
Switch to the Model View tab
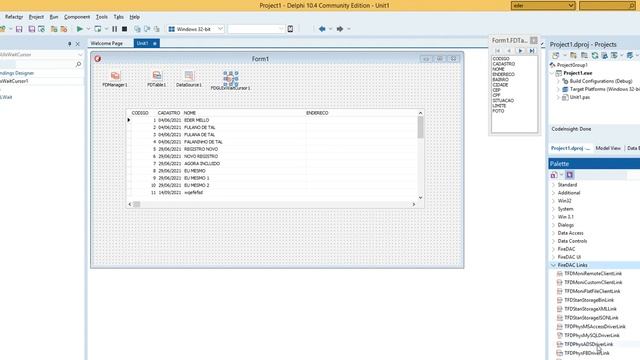tap(608, 148)
